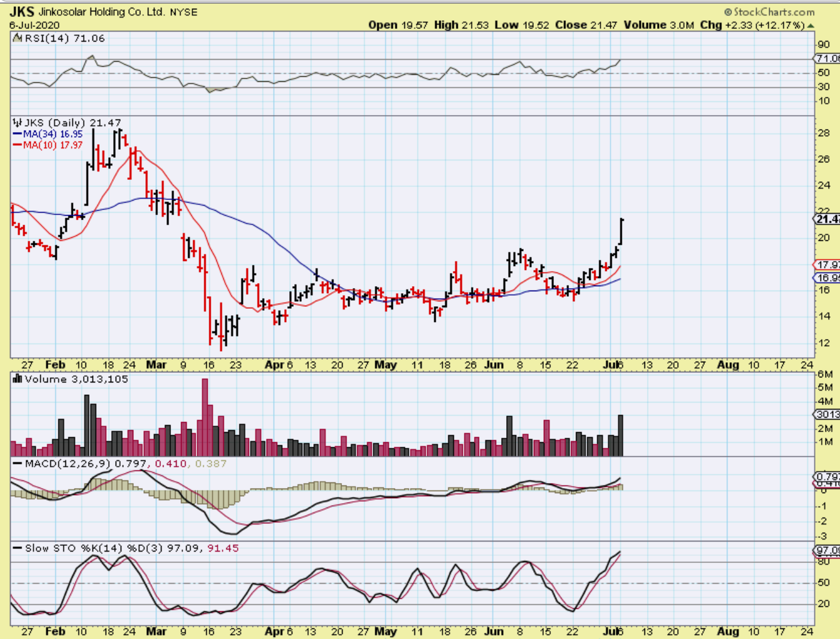Click the 30 label on the RSI scale
The image size is (840, 639).
tap(824, 87)
